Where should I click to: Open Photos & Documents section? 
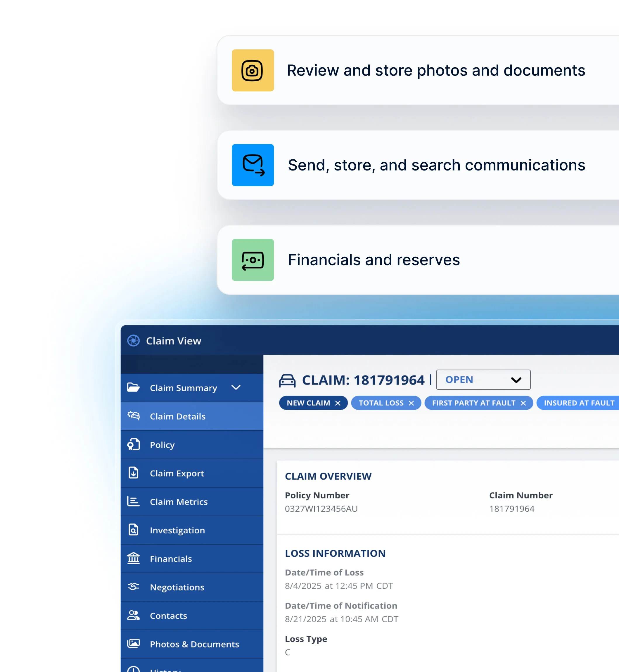[x=194, y=644]
